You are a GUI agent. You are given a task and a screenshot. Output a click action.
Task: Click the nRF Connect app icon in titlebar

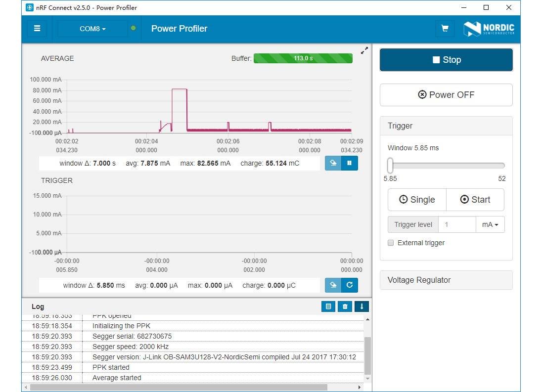click(x=30, y=7)
